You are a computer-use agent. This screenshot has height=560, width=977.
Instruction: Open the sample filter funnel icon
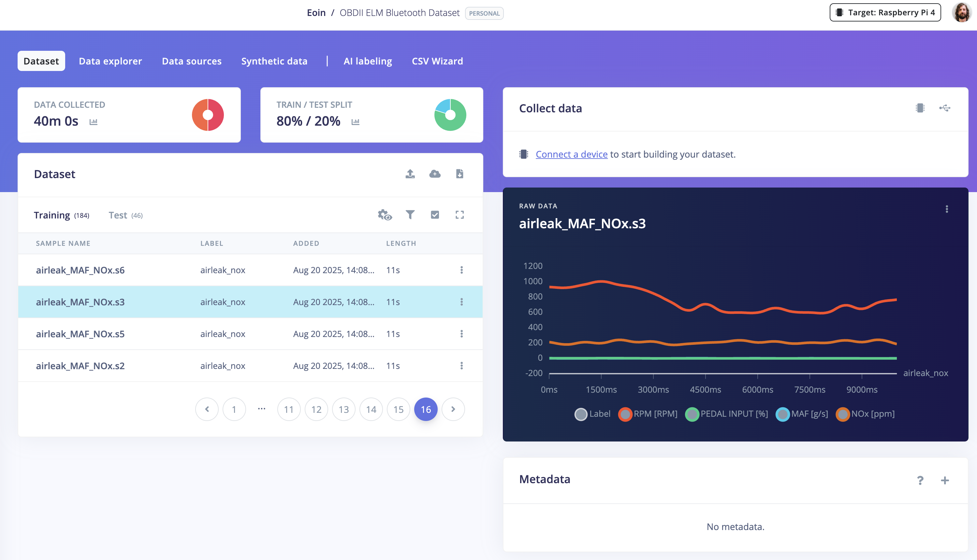point(410,215)
